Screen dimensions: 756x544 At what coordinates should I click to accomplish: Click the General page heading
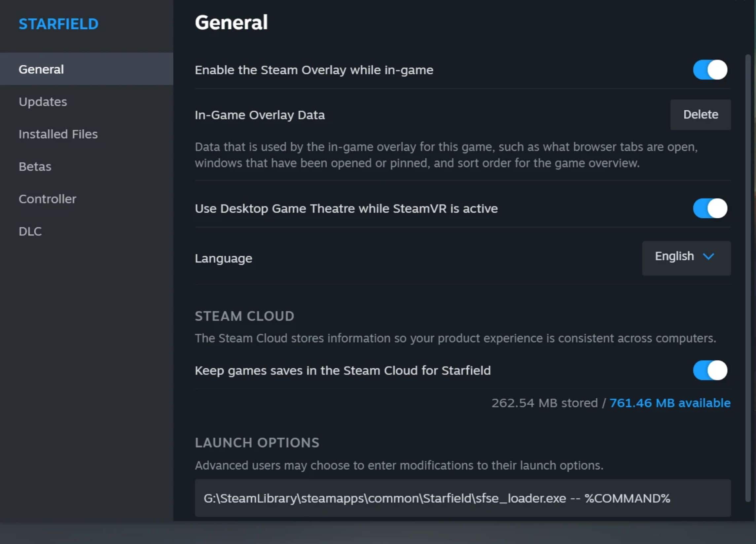coord(231,23)
